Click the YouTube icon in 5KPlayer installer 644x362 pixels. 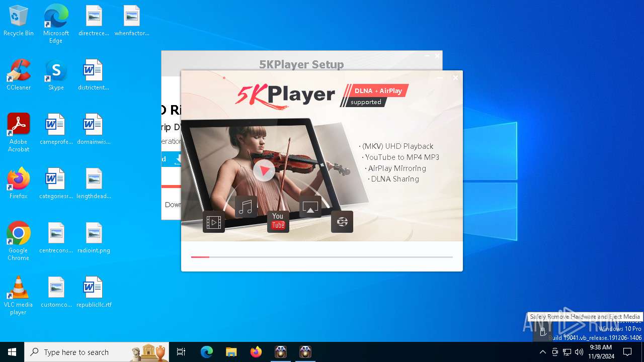coord(278,221)
